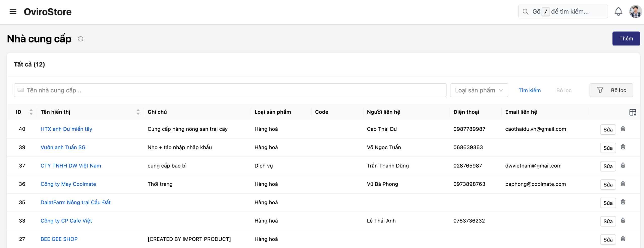Expand the Loại sản phẩm dropdown
This screenshot has height=248, width=644.
479,90
